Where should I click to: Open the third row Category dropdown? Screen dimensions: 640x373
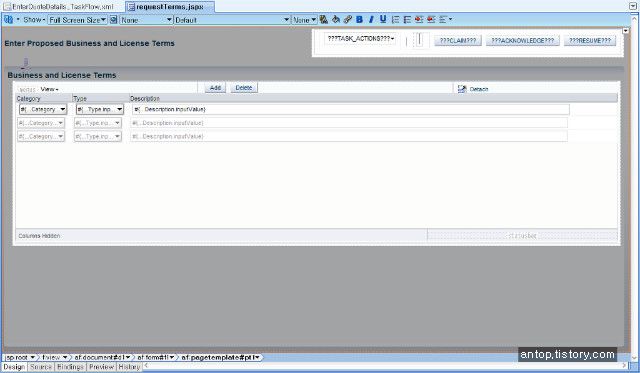point(41,136)
